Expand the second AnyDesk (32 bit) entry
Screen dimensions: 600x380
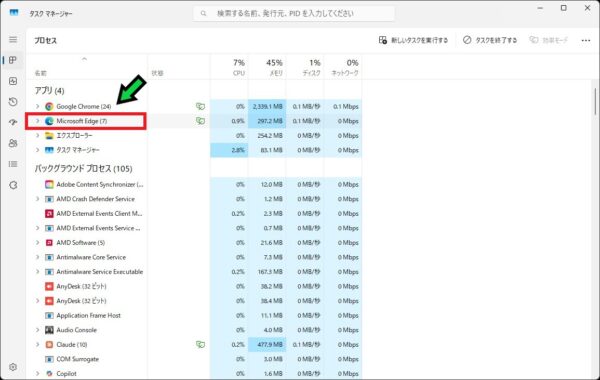click(38, 301)
